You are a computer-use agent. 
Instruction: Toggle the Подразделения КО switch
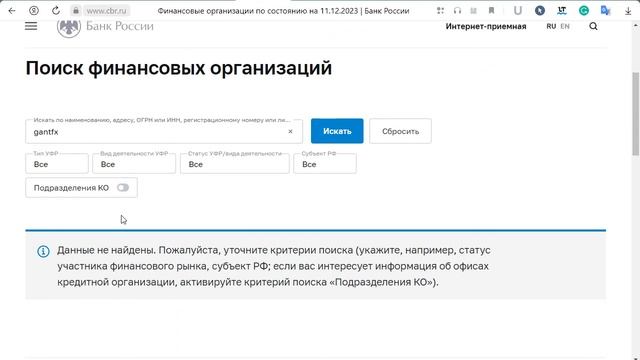[123, 188]
